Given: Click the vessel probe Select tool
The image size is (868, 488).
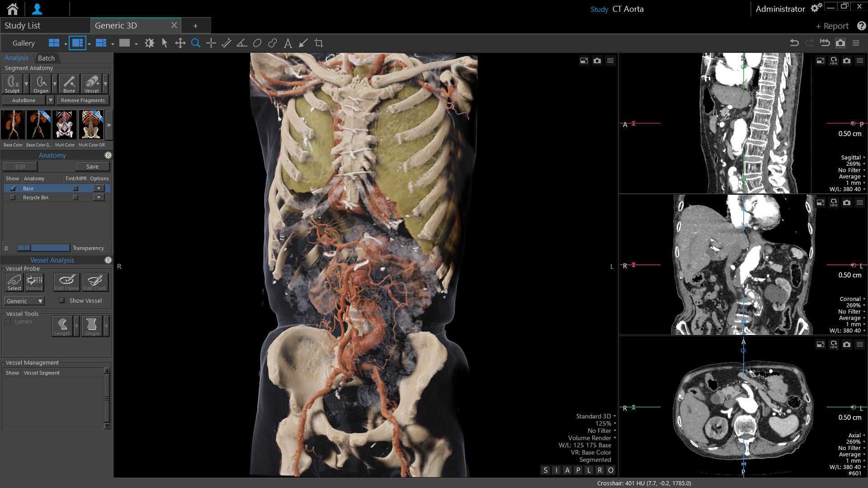Looking at the screenshot, I should 14,282.
